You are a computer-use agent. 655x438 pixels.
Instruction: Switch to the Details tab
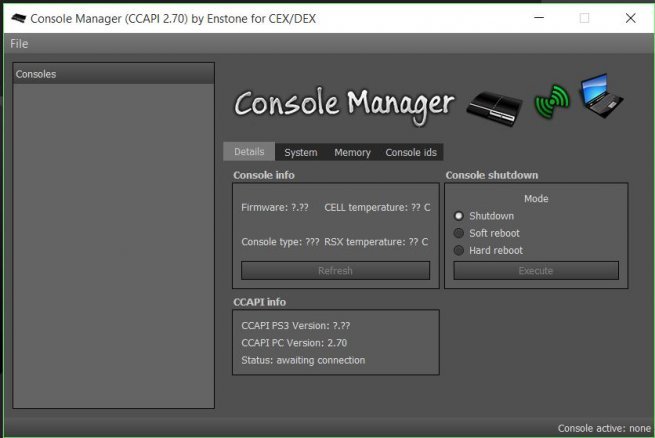point(249,152)
